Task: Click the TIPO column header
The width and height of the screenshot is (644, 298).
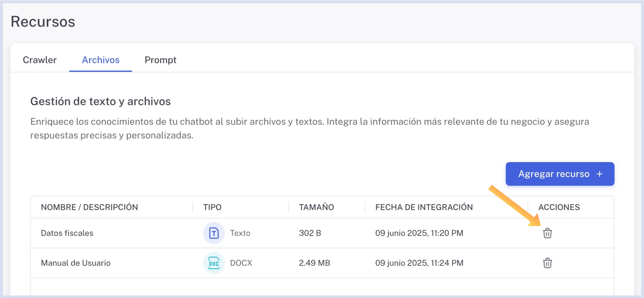Action: click(212, 207)
